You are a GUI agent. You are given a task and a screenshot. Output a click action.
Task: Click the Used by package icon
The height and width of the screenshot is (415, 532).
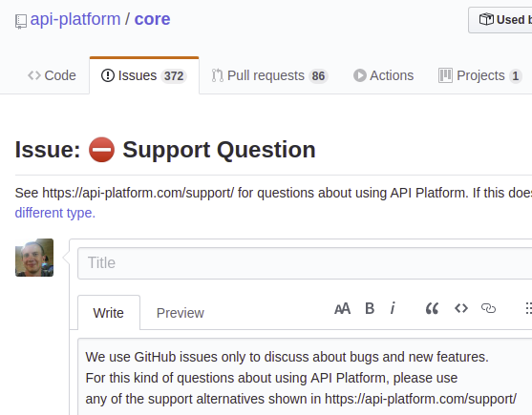click(x=486, y=19)
